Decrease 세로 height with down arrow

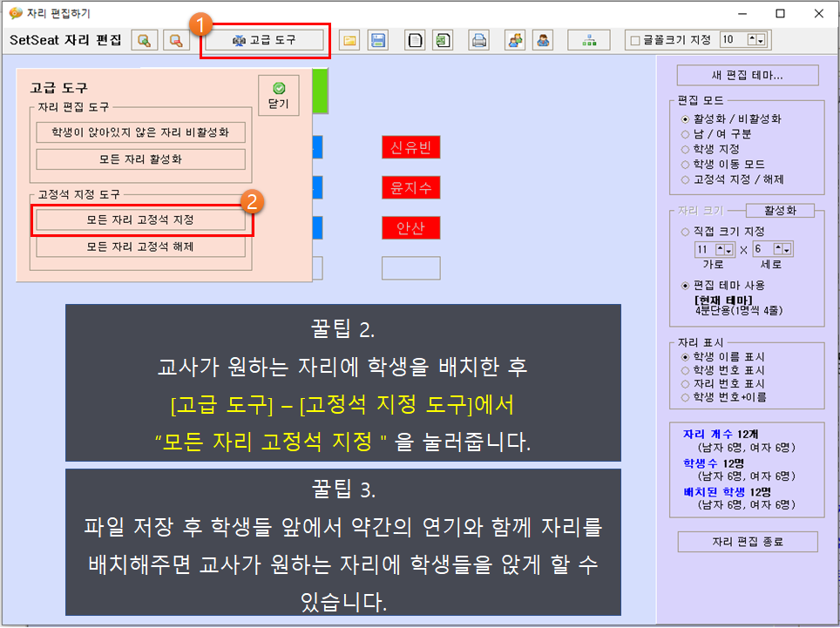click(x=787, y=249)
